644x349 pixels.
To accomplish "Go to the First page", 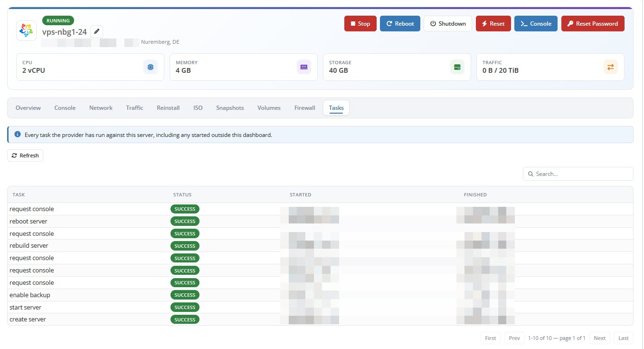I will tap(491, 338).
